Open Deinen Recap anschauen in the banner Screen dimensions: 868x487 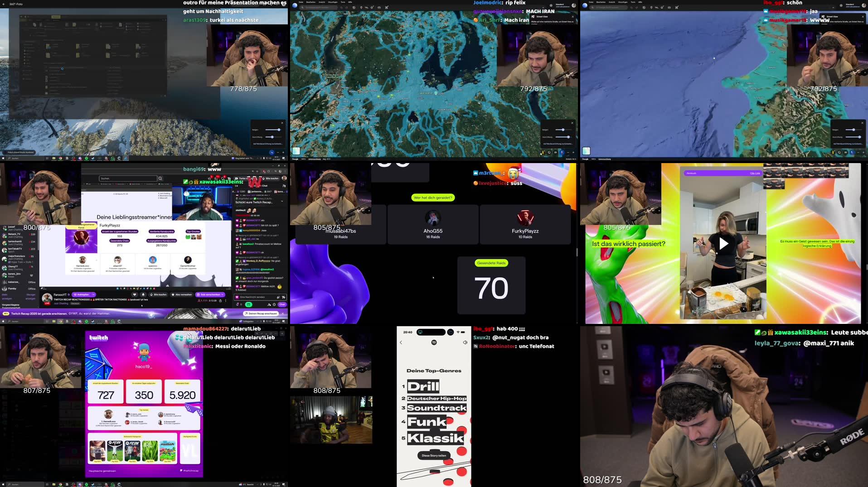(261, 313)
